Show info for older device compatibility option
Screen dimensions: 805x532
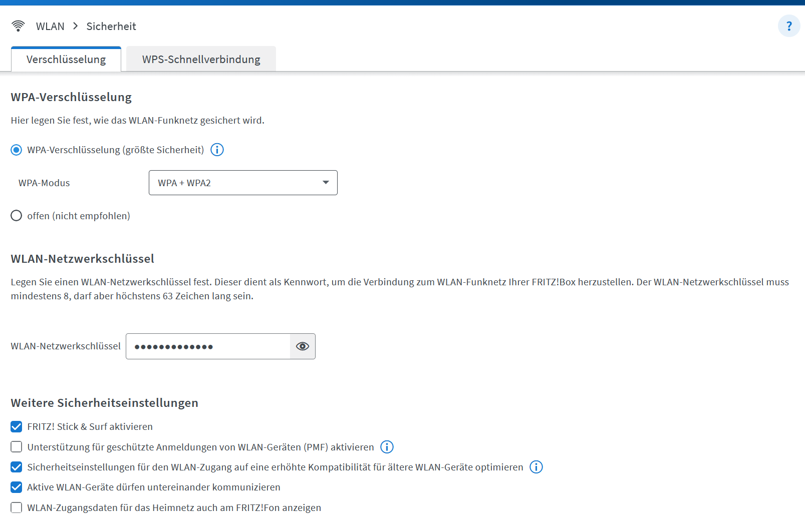(x=536, y=467)
